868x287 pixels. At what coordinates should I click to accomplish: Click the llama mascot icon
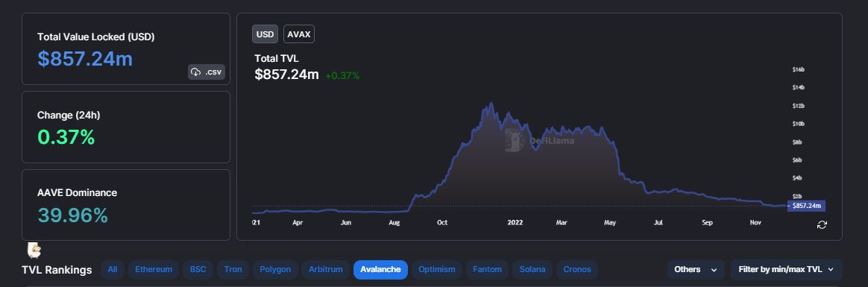[x=34, y=250]
